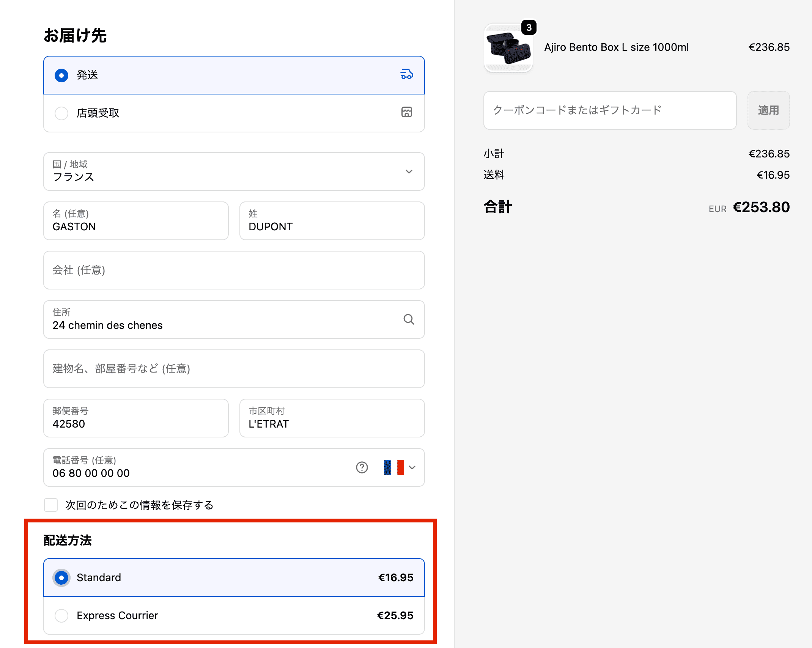Image resolution: width=812 pixels, height=648 pixels.
Task: Open the address search magnifier icon
Action: coord(409,319)
